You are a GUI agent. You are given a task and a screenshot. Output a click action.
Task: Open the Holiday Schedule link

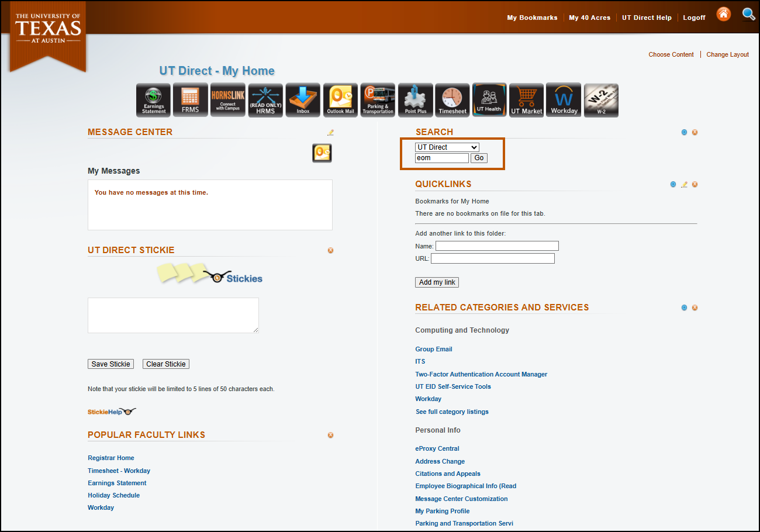pyautogui.click(x=114, y=495)
